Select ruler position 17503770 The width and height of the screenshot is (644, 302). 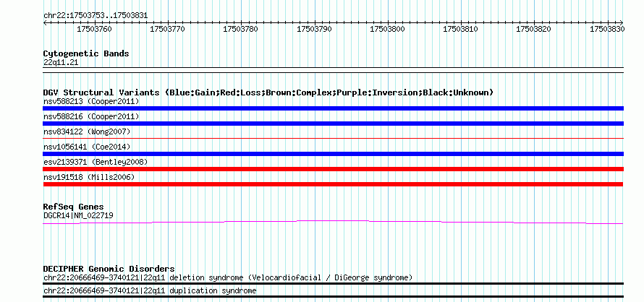[x=167, y=29]
